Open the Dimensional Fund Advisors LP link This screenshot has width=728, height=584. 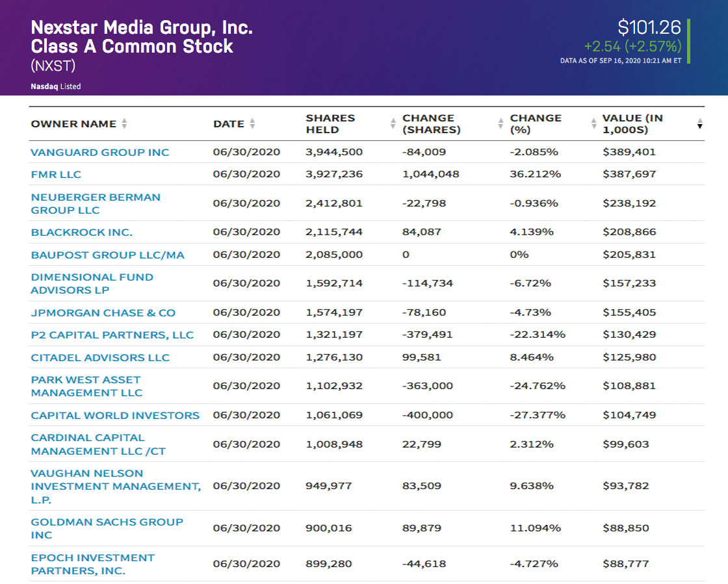(92, 283)
